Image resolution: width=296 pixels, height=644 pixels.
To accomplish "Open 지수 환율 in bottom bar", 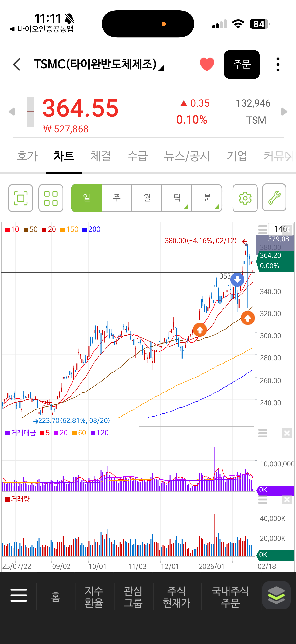I will coord(94,597).
